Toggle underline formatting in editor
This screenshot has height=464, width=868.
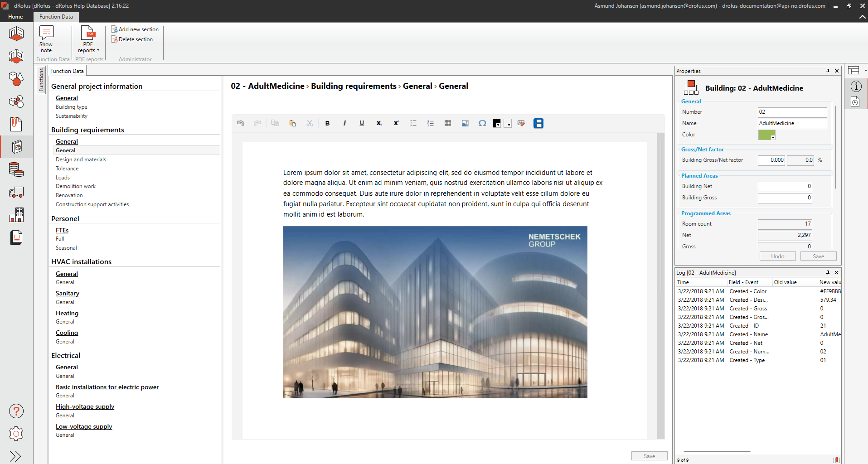[x=362, y=123]
